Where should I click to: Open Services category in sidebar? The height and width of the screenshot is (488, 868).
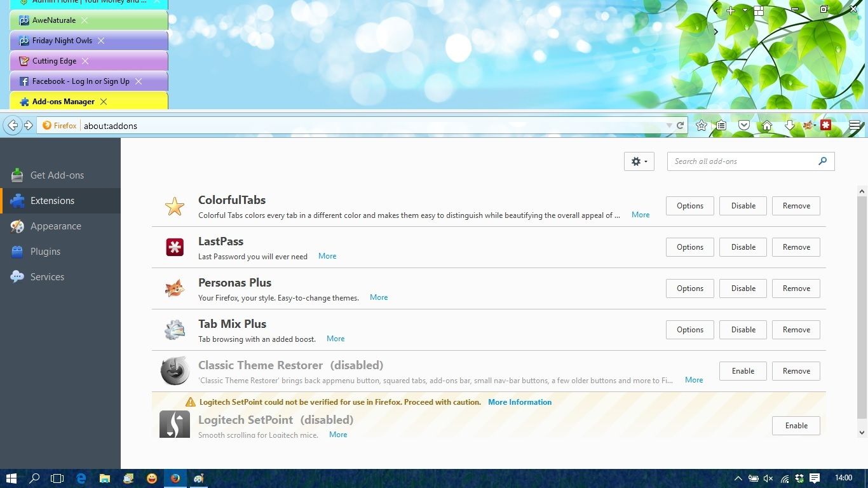60,277
